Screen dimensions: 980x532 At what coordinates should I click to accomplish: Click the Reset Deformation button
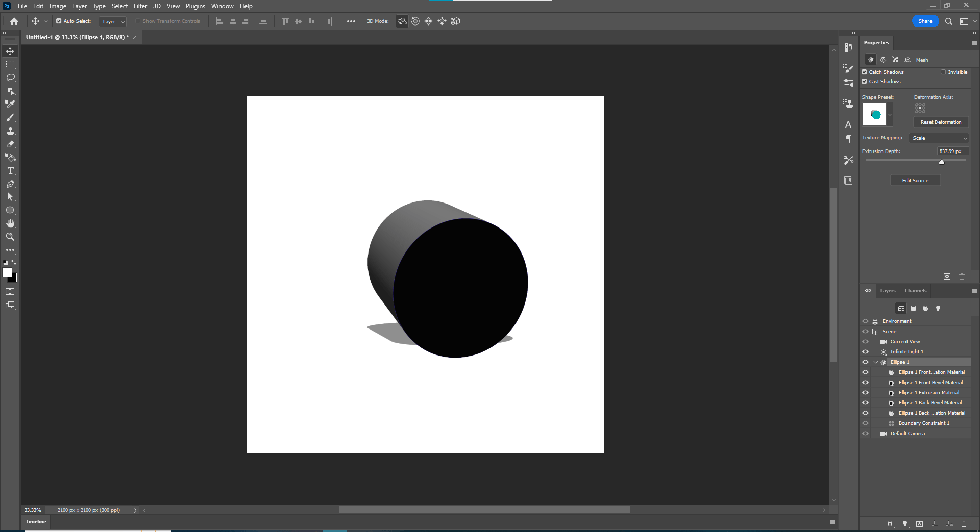click(940, 122)
